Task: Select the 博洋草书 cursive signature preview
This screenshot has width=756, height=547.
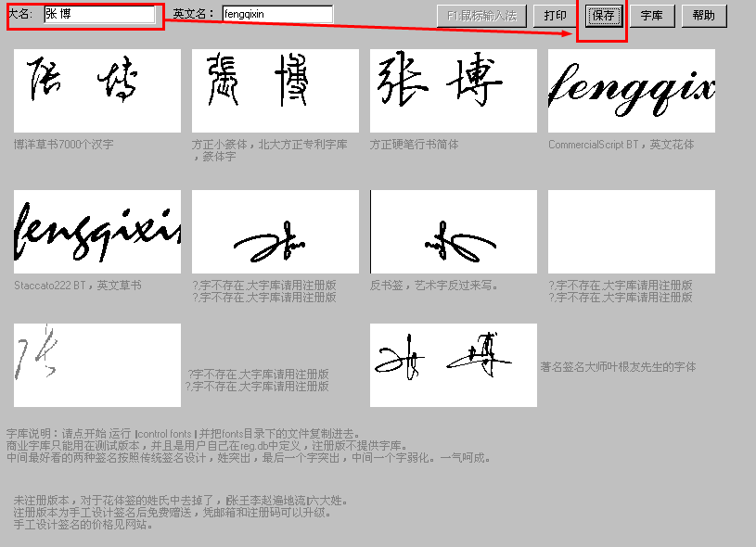Action: tap(97, 91)
